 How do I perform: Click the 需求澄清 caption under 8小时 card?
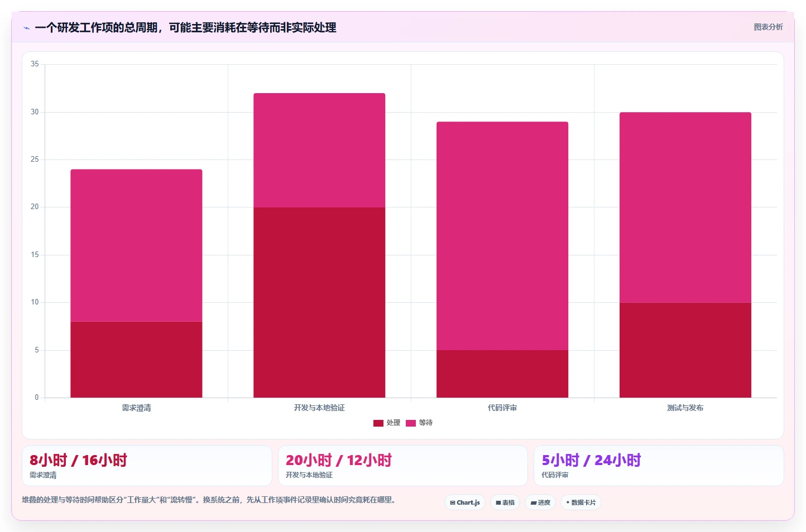(x=43, y=475)
